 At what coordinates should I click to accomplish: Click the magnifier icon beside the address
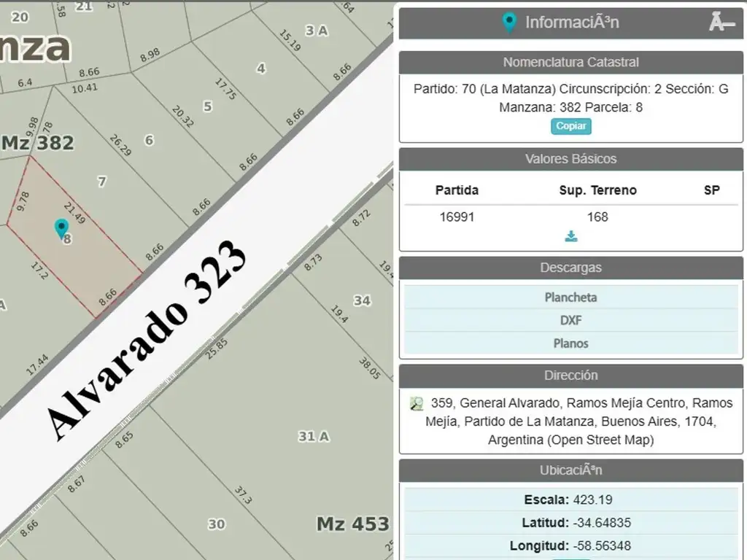pos(417,403)
